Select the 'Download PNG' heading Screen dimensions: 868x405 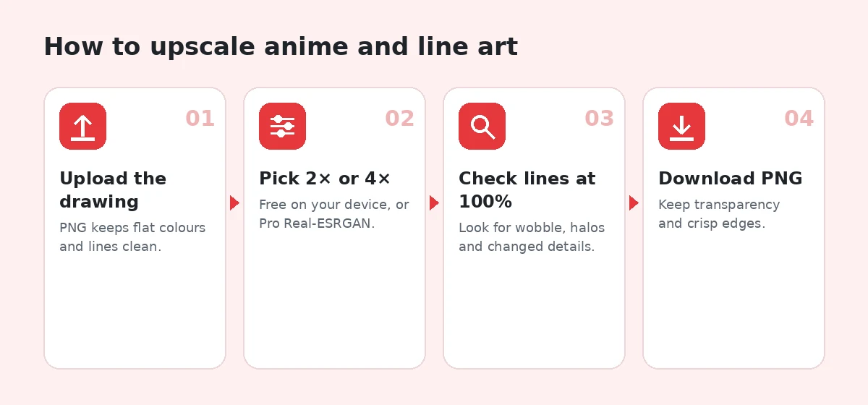coord(731,179)
